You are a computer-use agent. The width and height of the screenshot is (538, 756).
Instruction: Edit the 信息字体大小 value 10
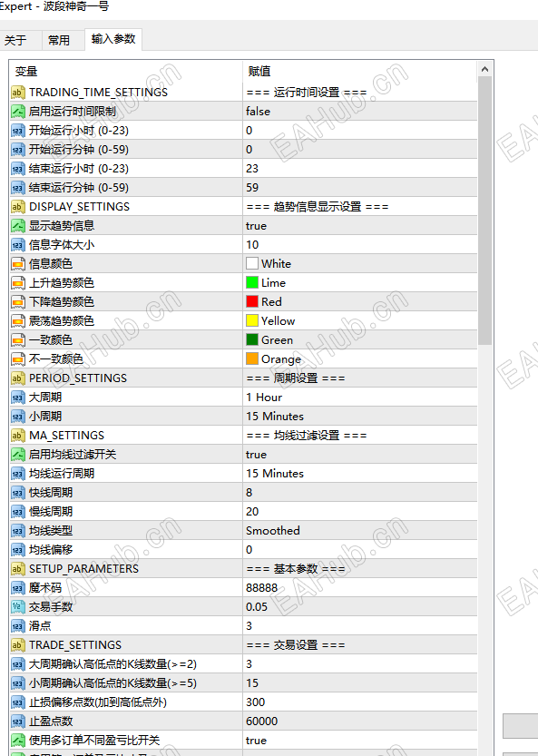359,244
